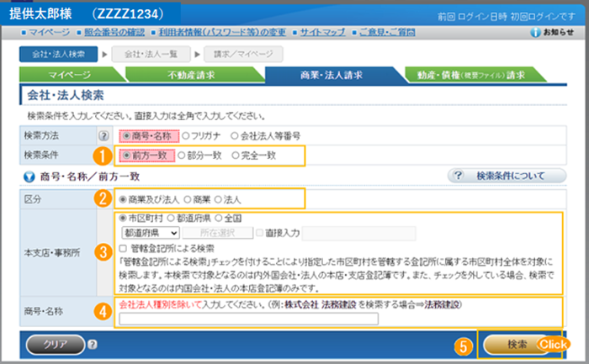Switch to the 不動産請求 tab
Screen dimensions: 589x364
[192, 75]
